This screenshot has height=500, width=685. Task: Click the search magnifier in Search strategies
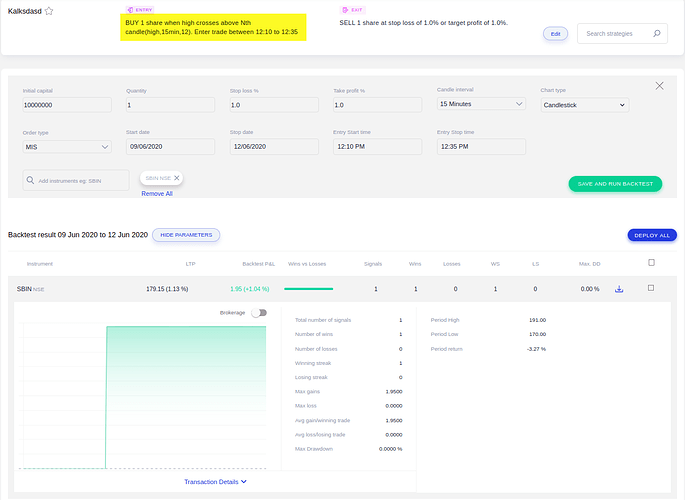point(657,34)
